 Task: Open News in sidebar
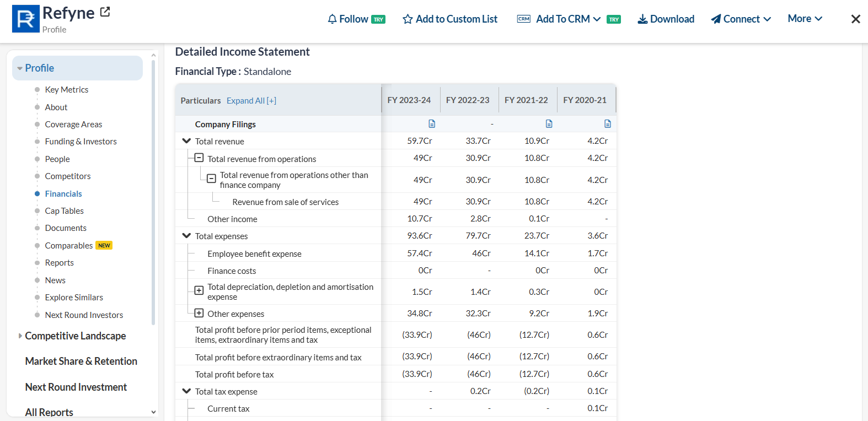[x=55, y=280]
